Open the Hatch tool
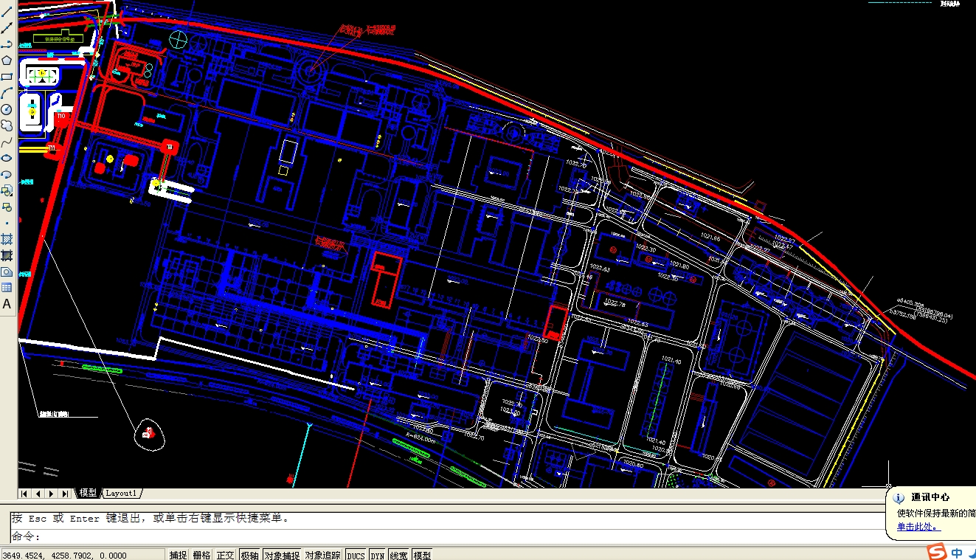 (7, 239)
